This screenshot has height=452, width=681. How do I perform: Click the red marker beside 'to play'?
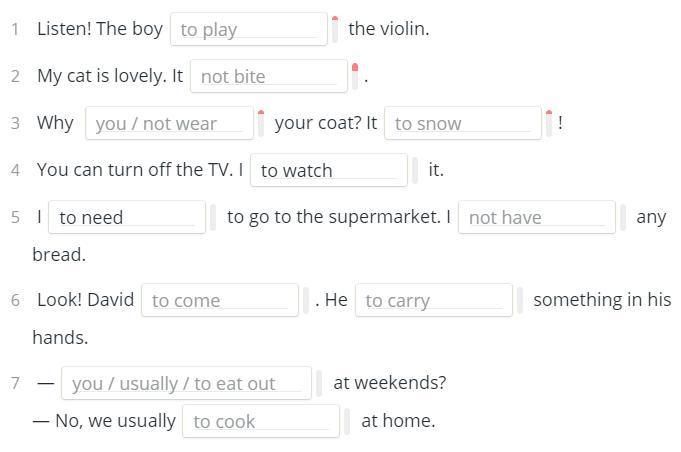coord(335,29)
